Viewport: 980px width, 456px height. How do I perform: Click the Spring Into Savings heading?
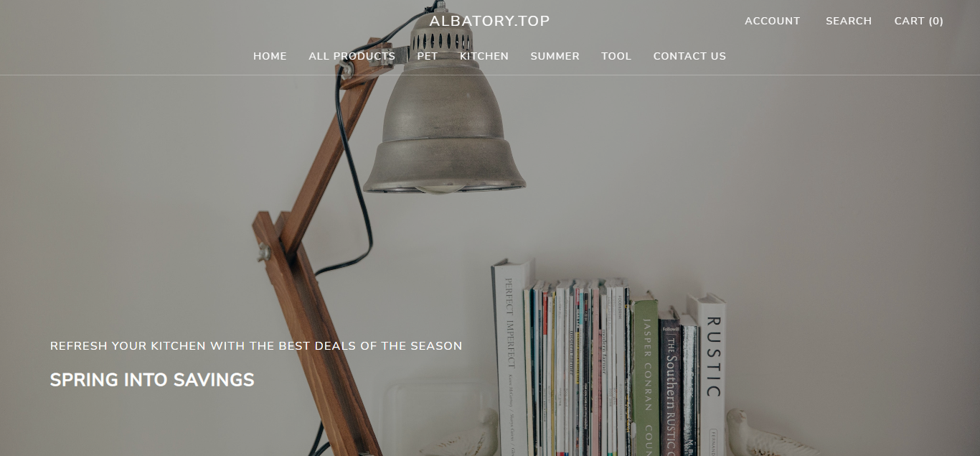coord(152,380)
